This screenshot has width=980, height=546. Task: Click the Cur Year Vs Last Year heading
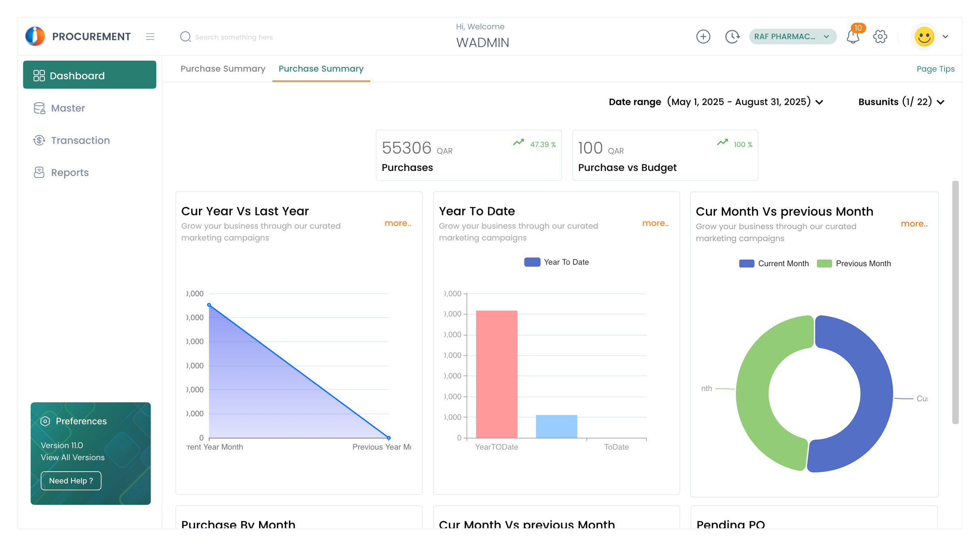pos(245,211)
